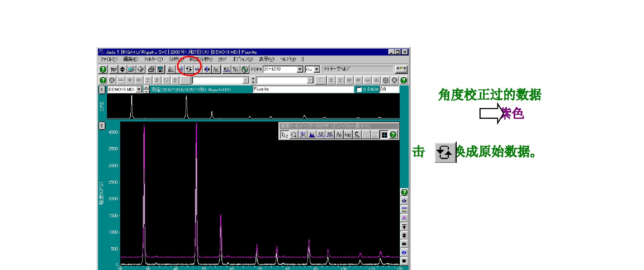Save data with the floppy disk icon
The width and height of the screenshot is (644, 270).
[x=160, y=69]
